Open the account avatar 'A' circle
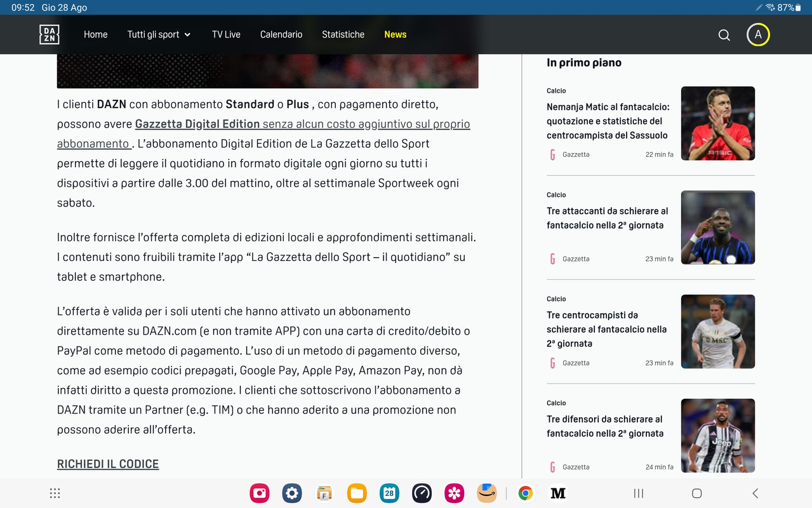Screen dimensions: 812x508 (758, 34)
